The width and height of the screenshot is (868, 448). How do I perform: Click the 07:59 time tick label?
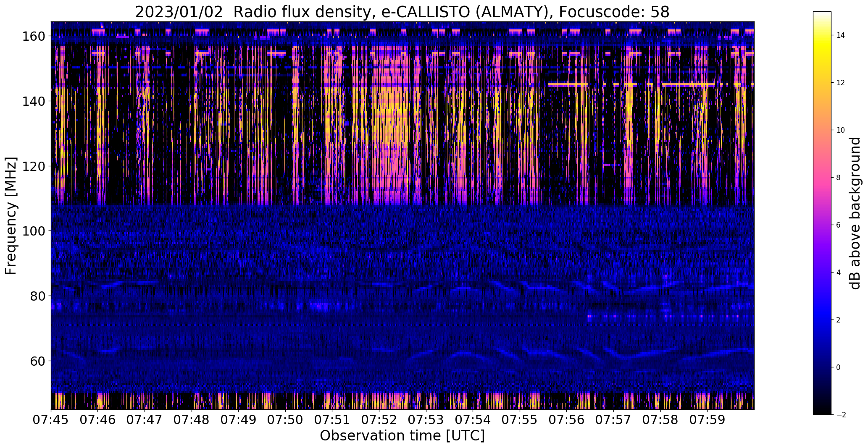[708, 420]
